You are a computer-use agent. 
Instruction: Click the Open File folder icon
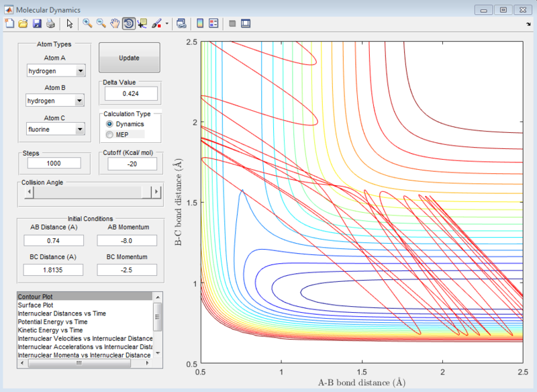(23, 23)
